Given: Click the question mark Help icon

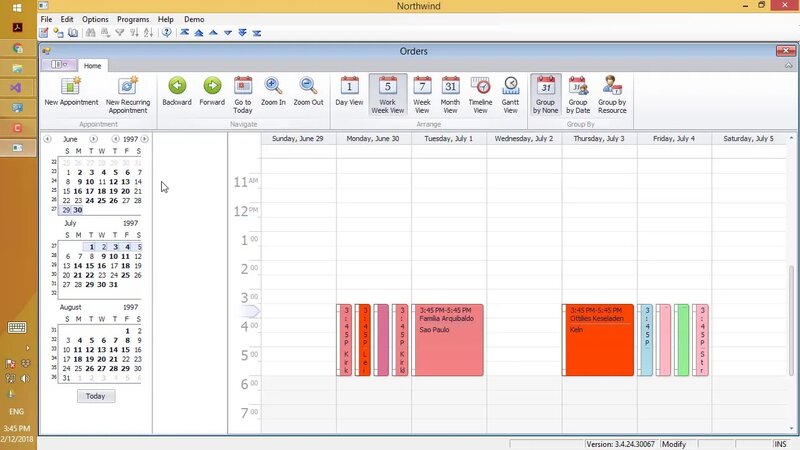Looking at the screenshot, I should pyautogui.click(x=167, y=33).
